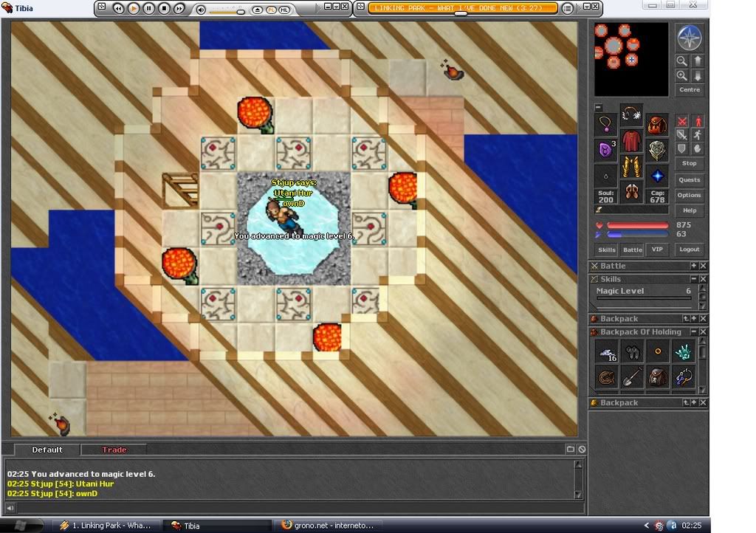Screen dimensions: 756x533
Task: Select the fishing rod with keys item
Action: click(683, 377)
